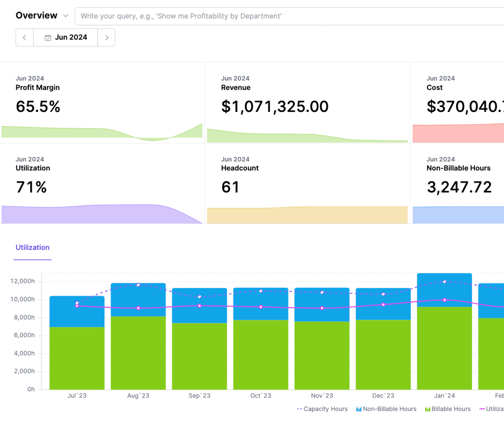Screen dimensions: 504x425
Task: Click the Nov`23 green billable bar
Action: click(322, 355)
